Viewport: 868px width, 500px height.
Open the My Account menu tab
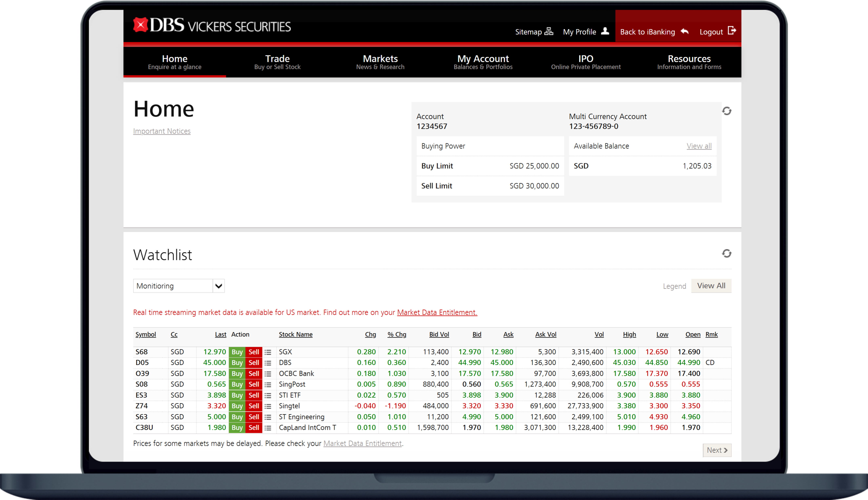click(483, 62)
